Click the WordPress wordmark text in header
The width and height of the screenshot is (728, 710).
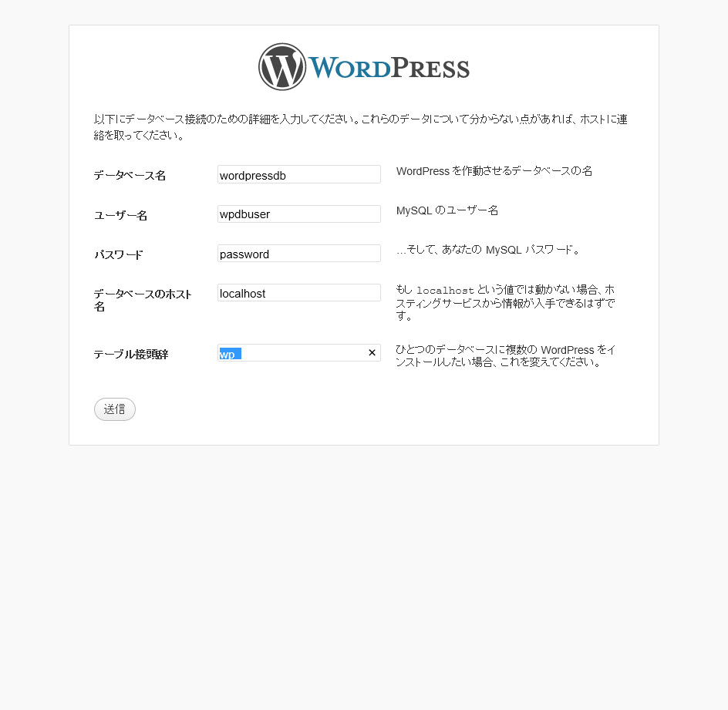click(389, 68)
